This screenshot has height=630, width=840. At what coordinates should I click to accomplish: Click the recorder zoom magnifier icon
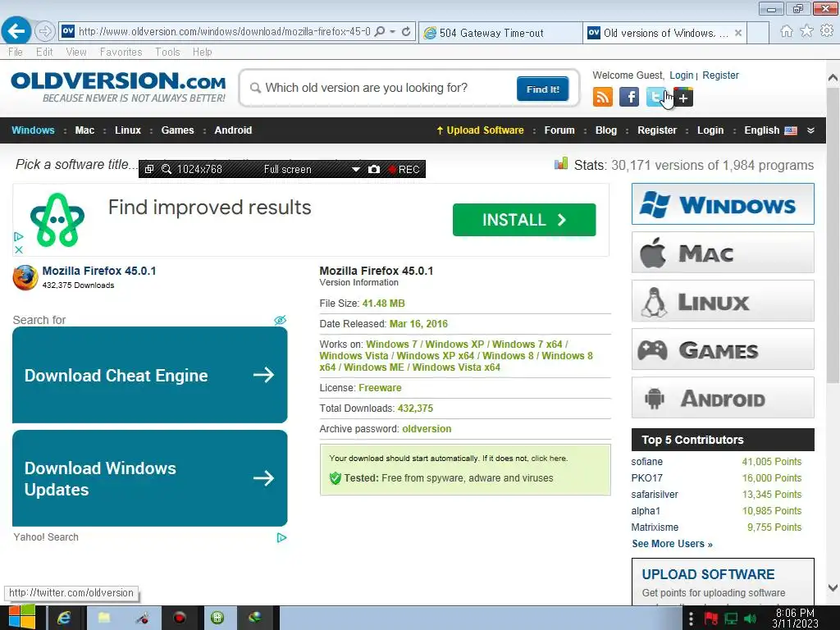pyautogui.click(x=167, y=169)
